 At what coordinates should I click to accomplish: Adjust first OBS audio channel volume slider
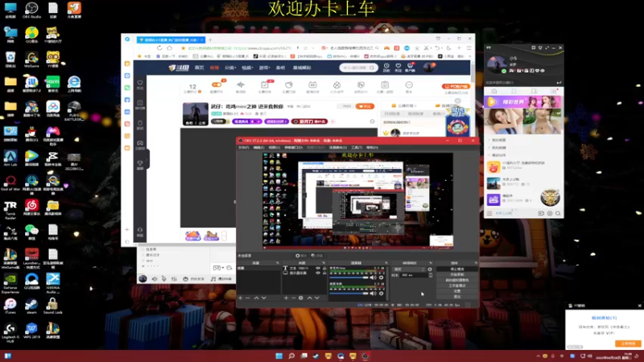coord(349,278)
